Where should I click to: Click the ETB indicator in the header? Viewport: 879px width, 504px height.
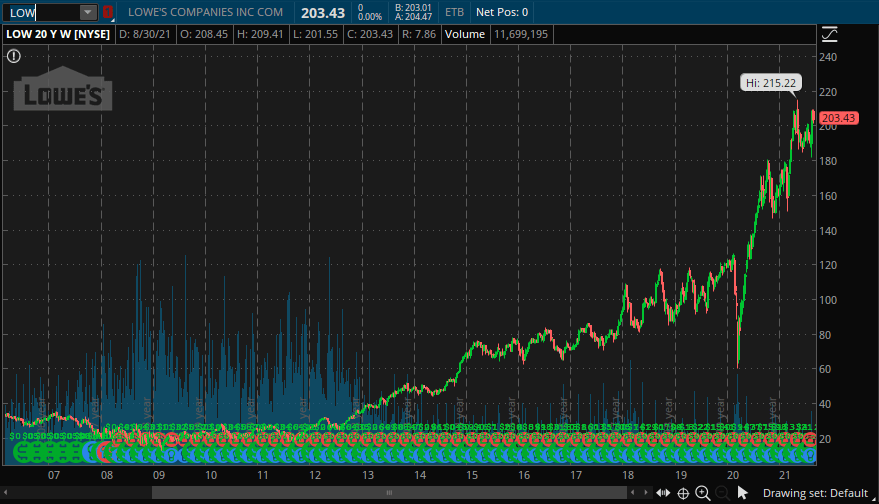pos(454,12)
